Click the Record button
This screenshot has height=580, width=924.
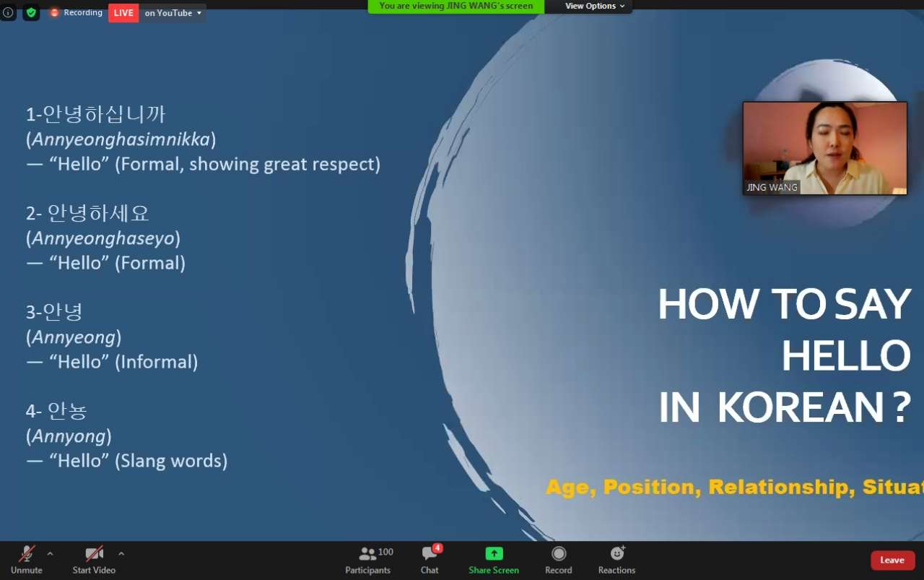(559, 560)
